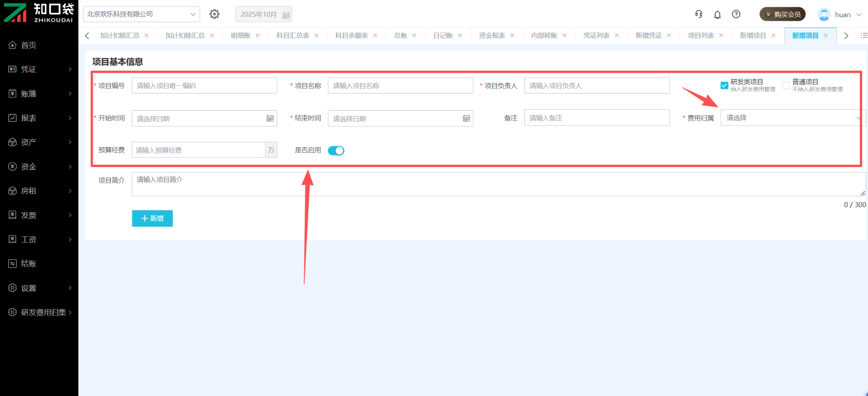
Task: Open 首页 in the sidebar
Action: (28, 45)
